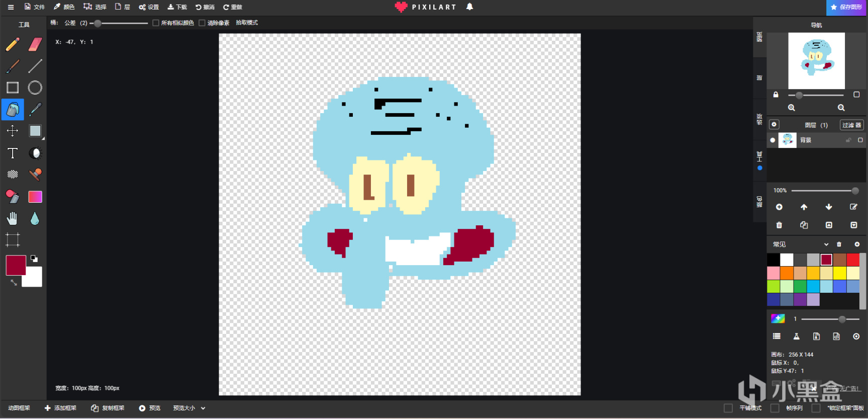
Task: Click the notification bell icon
Action: (x=469, y=7)
